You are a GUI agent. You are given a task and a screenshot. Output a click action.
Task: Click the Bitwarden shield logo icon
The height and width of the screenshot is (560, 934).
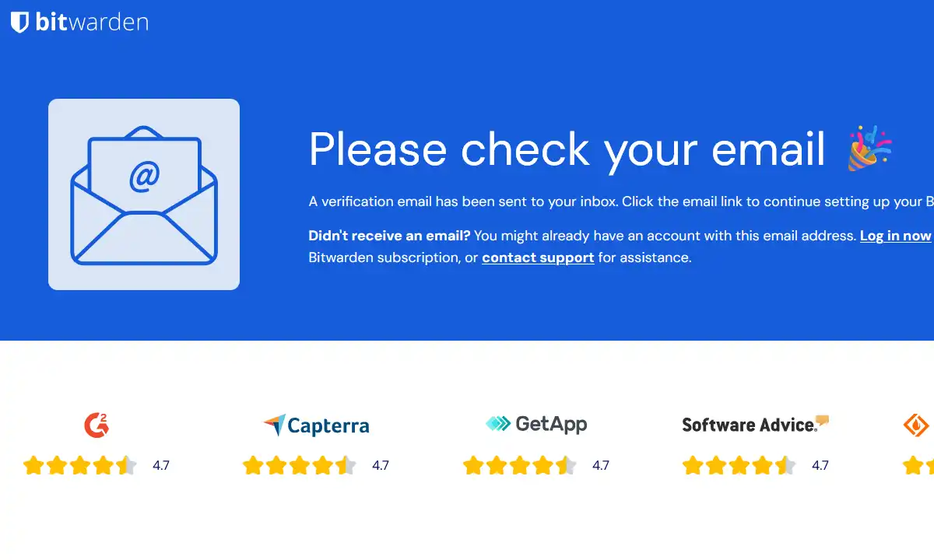pos(20,22)
